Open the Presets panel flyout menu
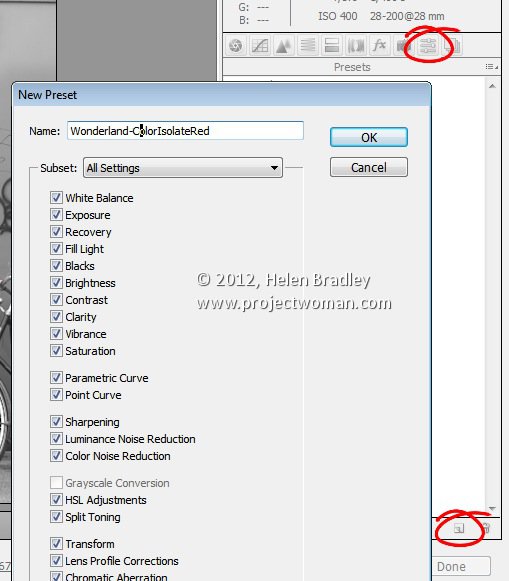509x581 pixels. (492, 67)
